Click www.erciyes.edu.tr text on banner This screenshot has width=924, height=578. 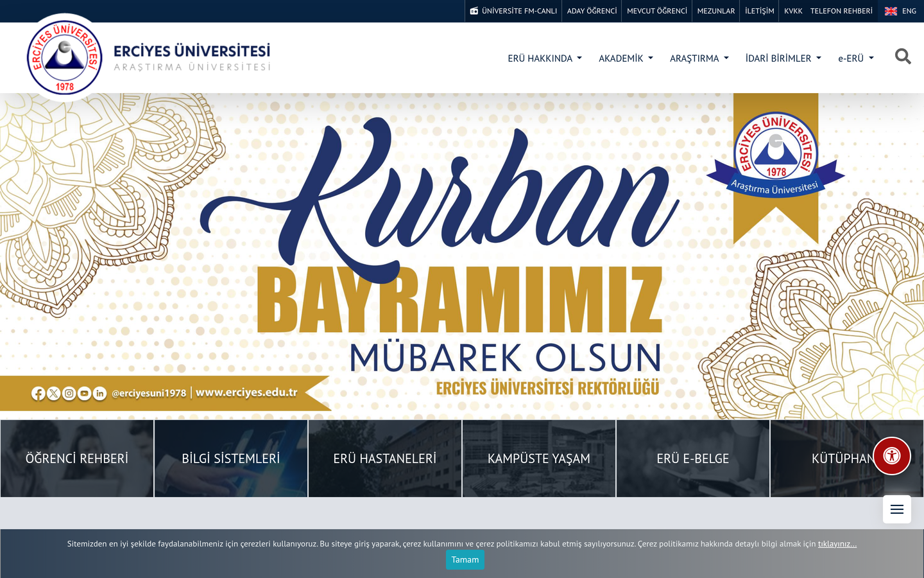[246, 392]
